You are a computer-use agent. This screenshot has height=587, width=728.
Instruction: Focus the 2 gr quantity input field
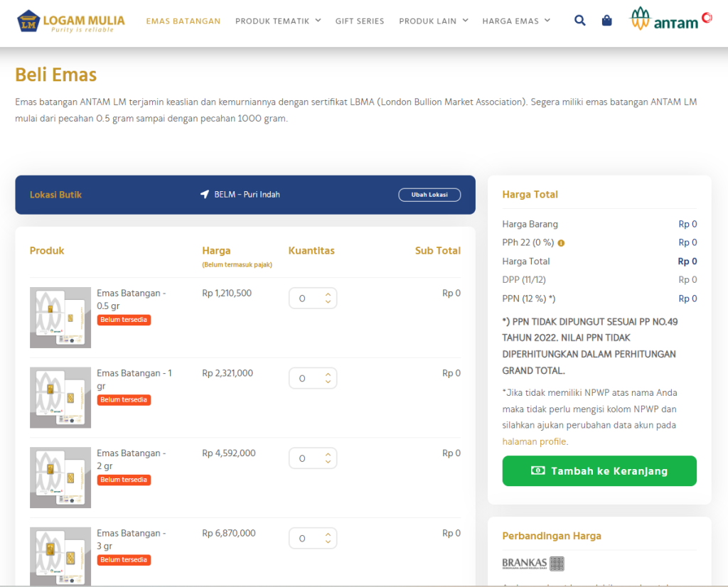click(x=306, y=458)
